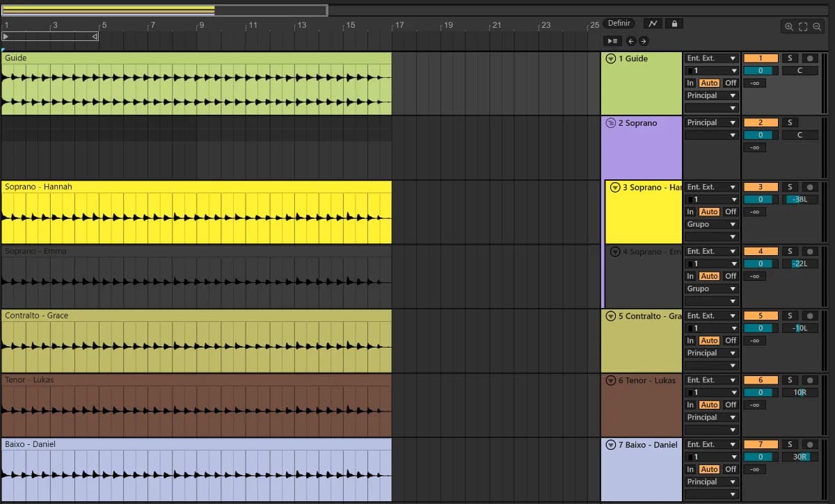Image resolution: width=835 pixels, height=504 pixels.
Task: Toggle the padlock lock icon
Action: click(x=674, y=24)
